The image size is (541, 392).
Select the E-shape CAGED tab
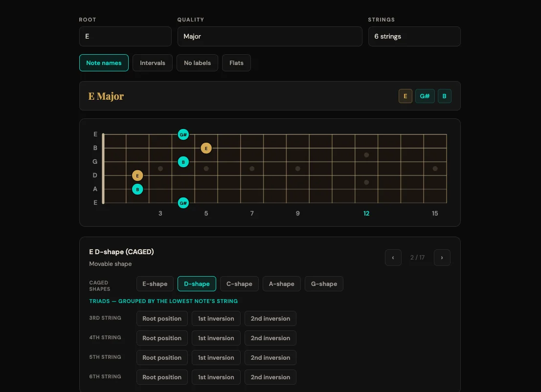pos(155,284)
